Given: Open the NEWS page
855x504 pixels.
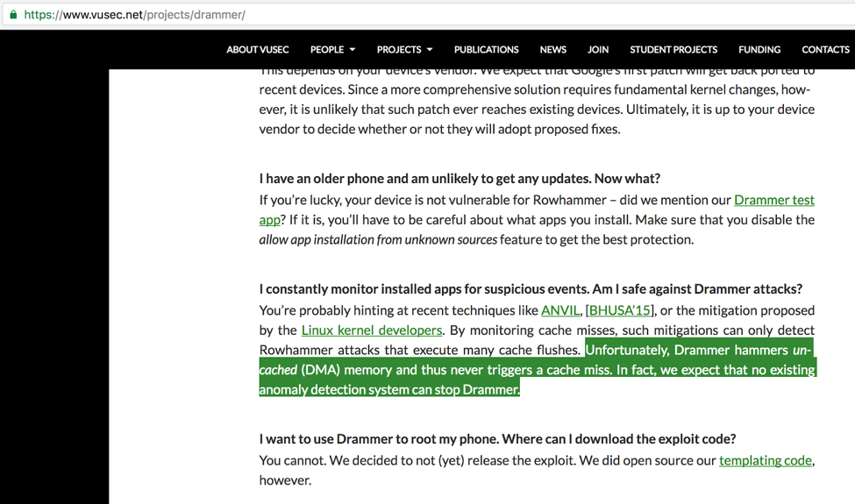Looking at the screenshot, I should tap(553, 50).
